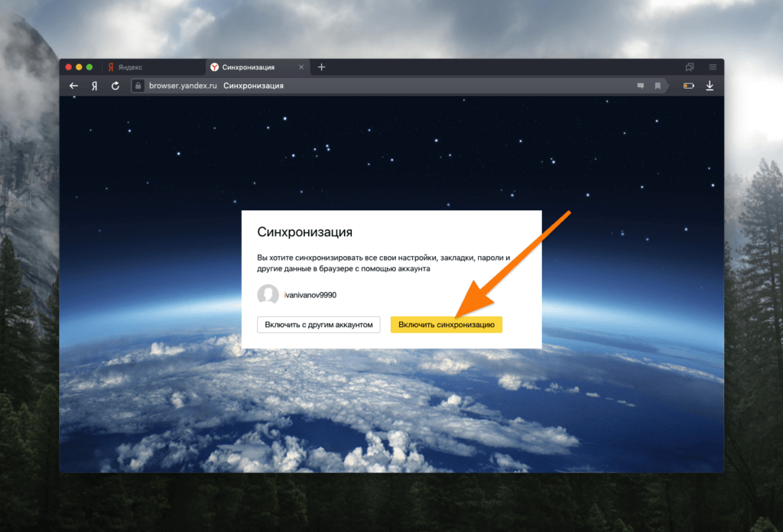The height and width of the screenshot is (532, 783).
Task: Click the account avatar picture
Action: [268, 294]
